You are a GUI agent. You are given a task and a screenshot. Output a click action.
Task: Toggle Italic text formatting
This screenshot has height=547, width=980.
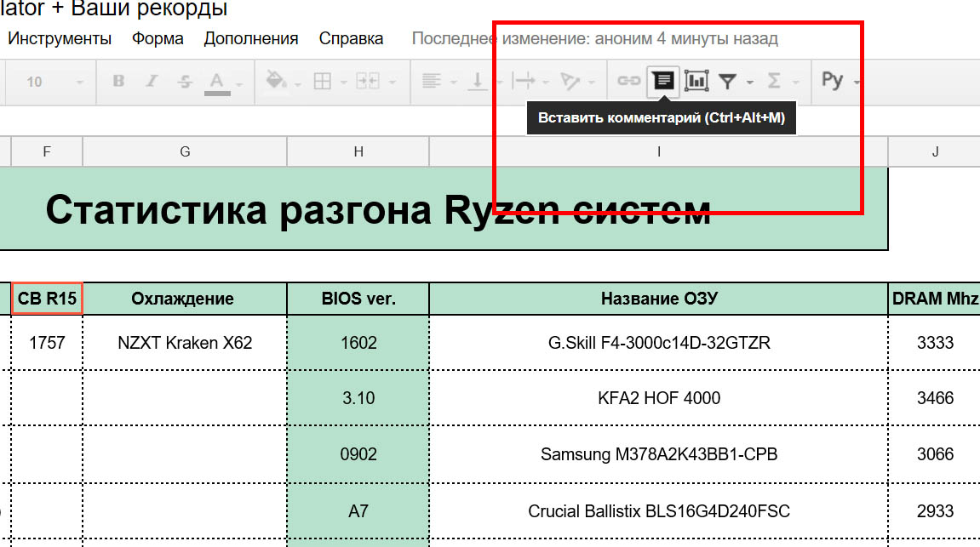click(152, 81)
